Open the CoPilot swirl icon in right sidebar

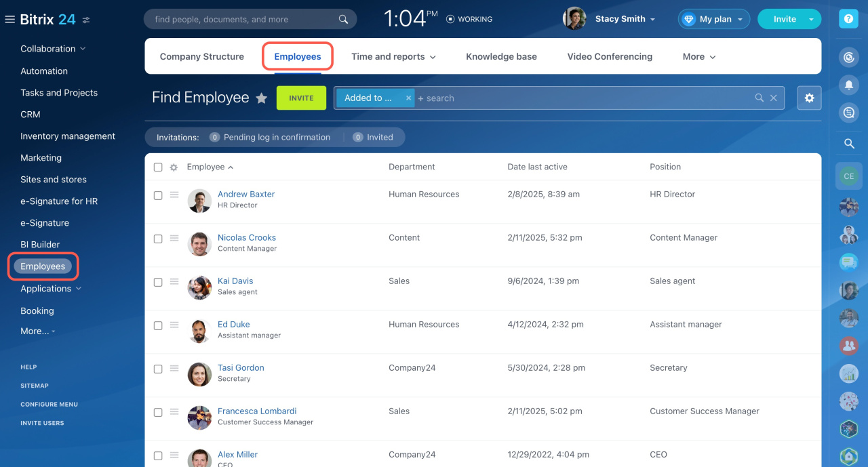point(848,57)
